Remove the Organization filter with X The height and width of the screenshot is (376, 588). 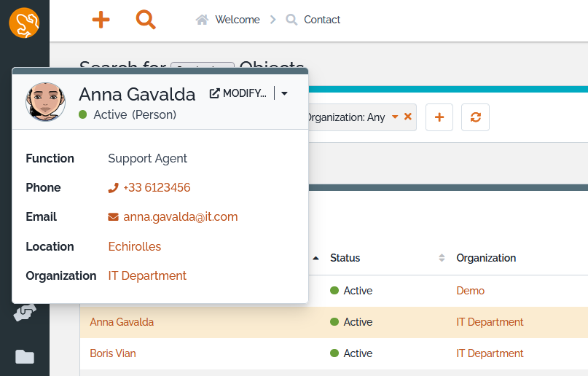tap(408, 117)
